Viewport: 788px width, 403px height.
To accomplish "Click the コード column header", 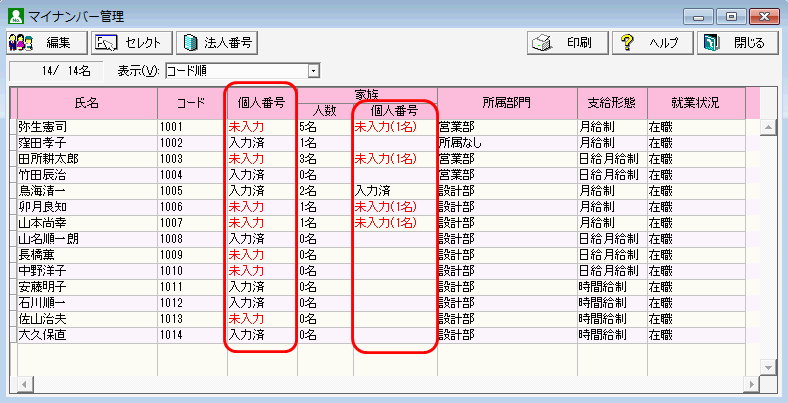I will pos(190,103).
